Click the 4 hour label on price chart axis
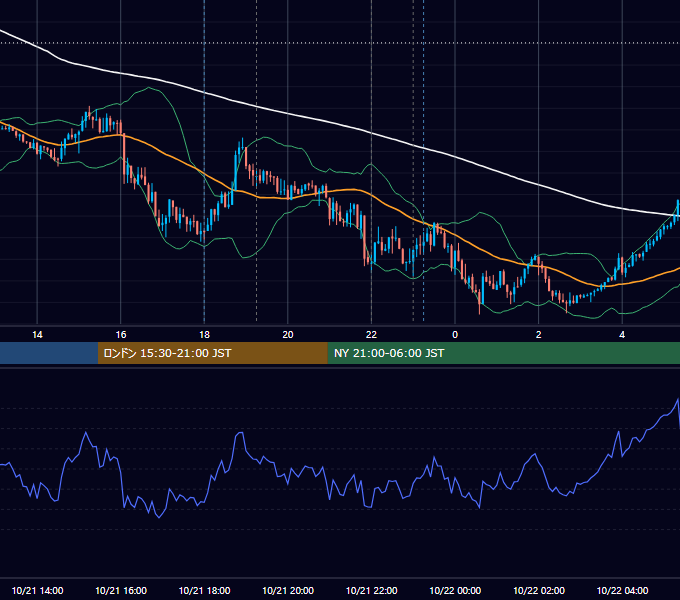The height and width of the screenshot is (600, 680). (622, 335)
